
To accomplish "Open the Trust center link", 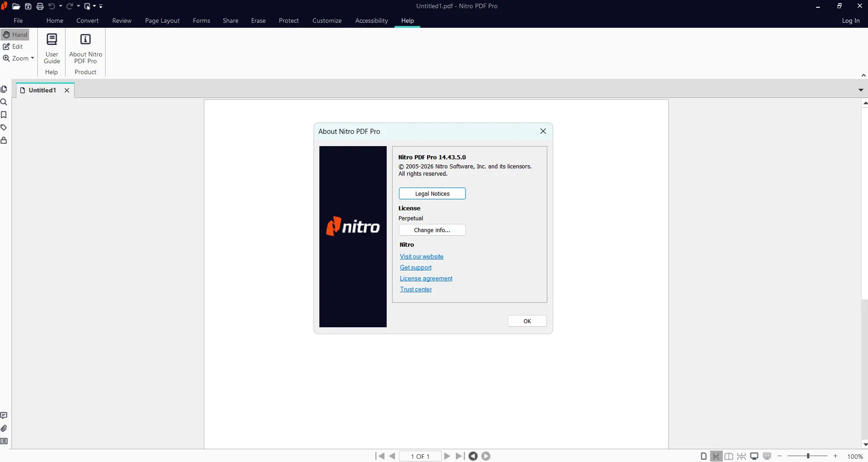I will (416, 289).
